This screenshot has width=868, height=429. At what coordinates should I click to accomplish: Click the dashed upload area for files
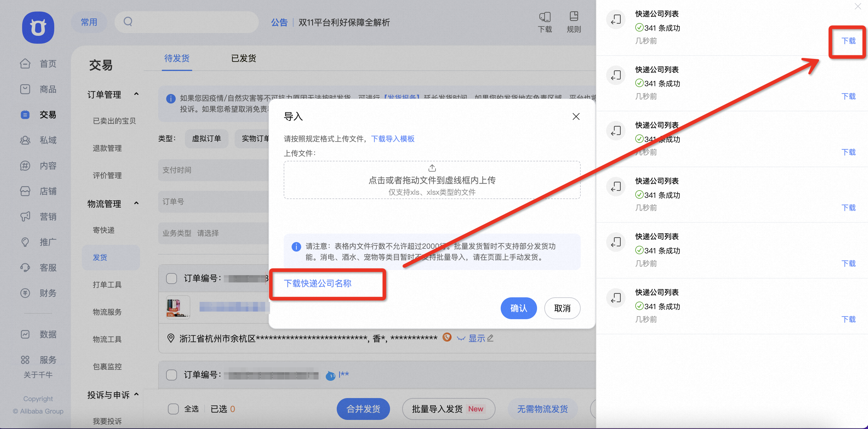[432, 180]
